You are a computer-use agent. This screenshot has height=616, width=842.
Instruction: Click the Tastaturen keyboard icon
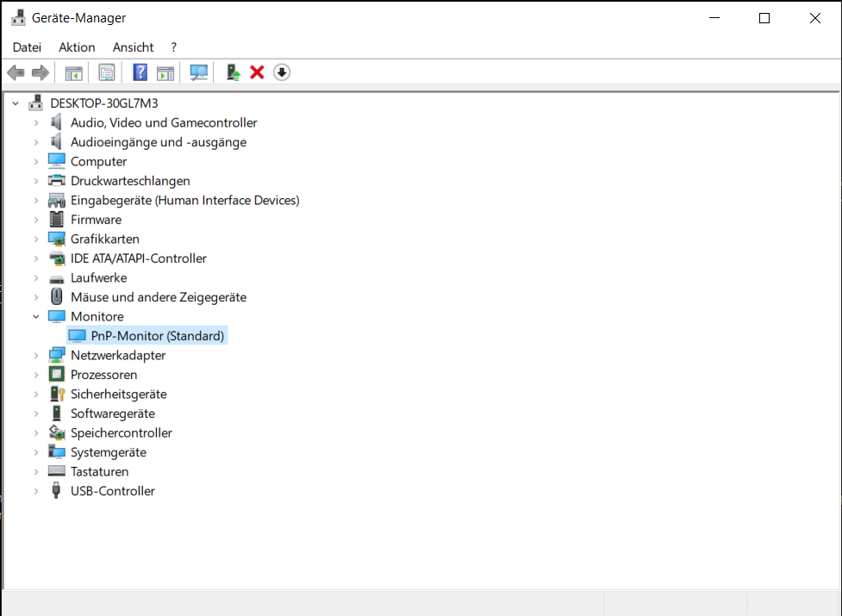(56, 471)
